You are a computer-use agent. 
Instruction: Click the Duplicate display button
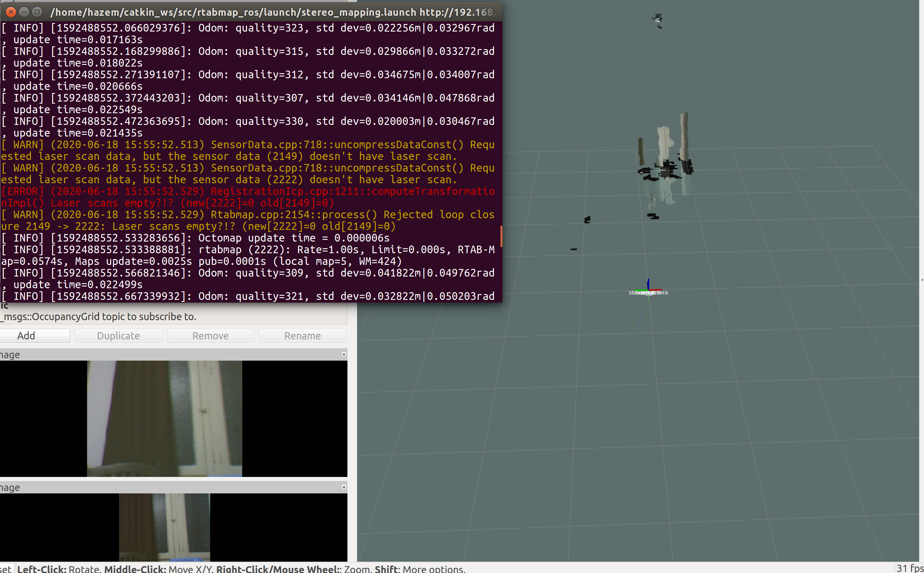click(x=118, y=336)
